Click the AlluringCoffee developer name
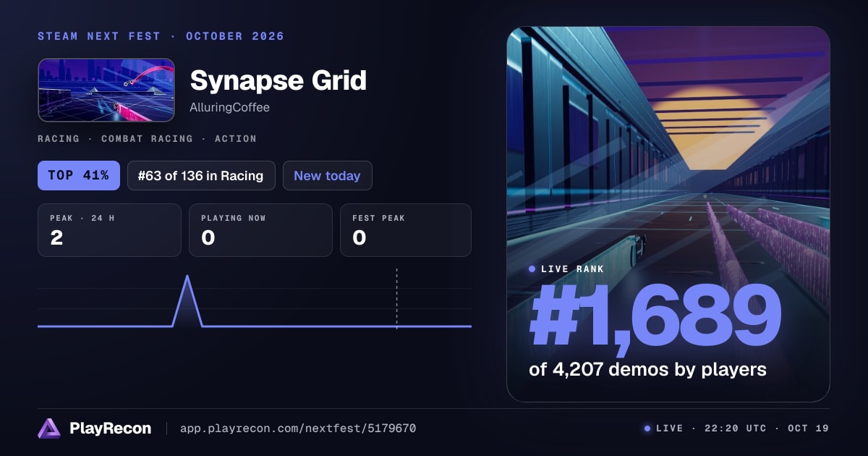This screenshot has width=868, height=456. click(x=230, y=107)
